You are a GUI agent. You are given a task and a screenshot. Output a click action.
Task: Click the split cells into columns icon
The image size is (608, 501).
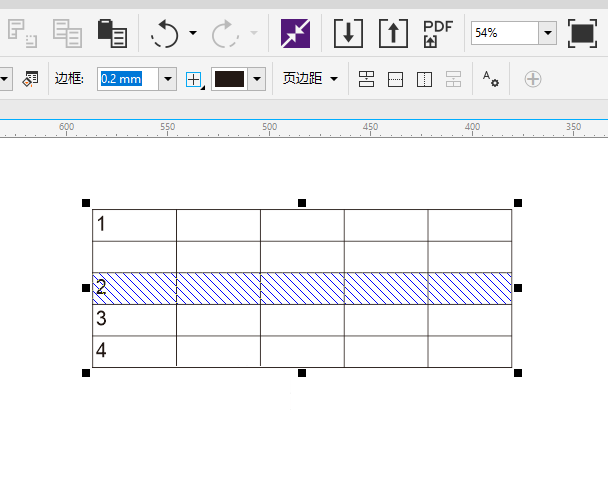pyautogui.click(x=423, y=79)
